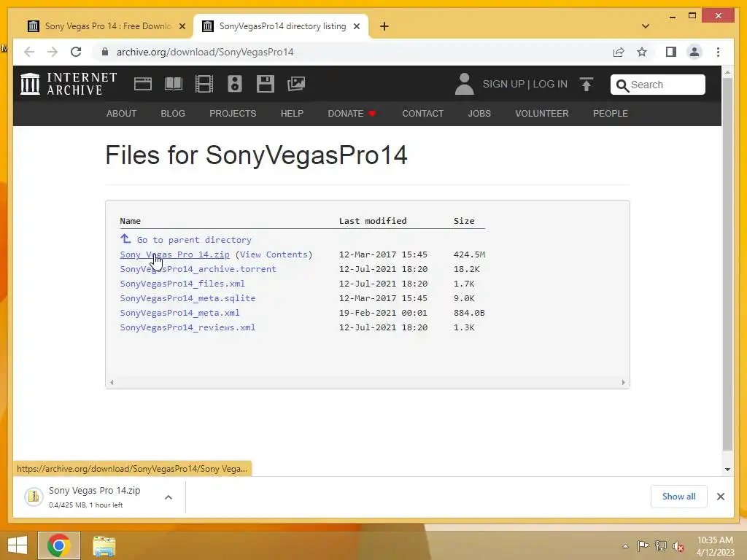Close the Sony Vegas Pro 14 Free Download tab

click(x=182, y=26)
